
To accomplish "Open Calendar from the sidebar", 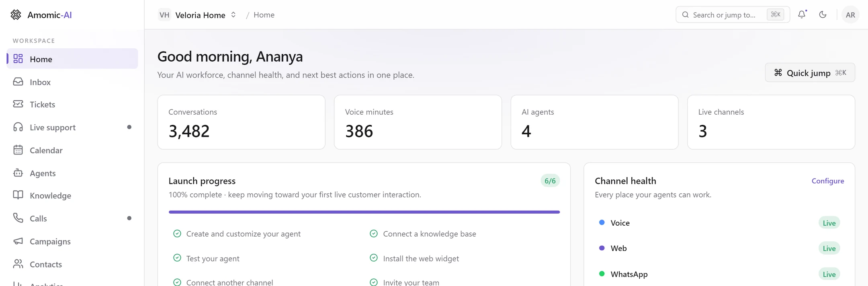I will 72,150.
